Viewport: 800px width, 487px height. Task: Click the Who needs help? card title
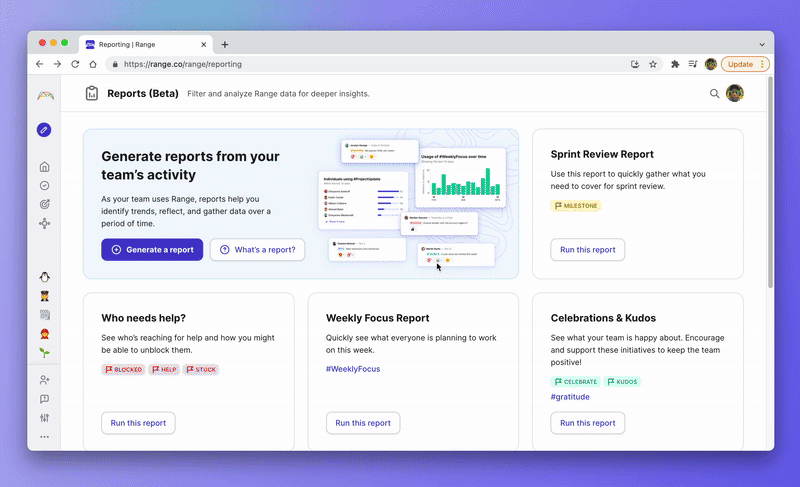coord(143,318)
